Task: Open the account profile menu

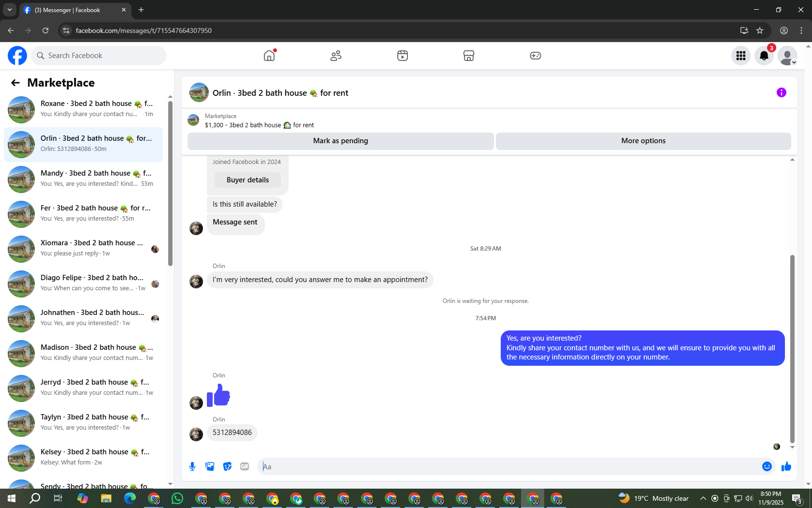Action: pos(787,56)
